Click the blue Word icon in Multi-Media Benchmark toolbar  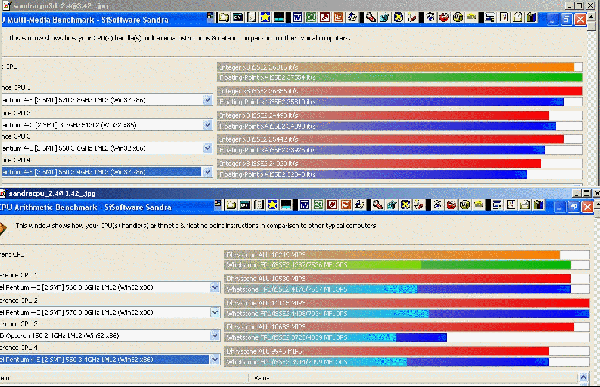pos(297,17)
